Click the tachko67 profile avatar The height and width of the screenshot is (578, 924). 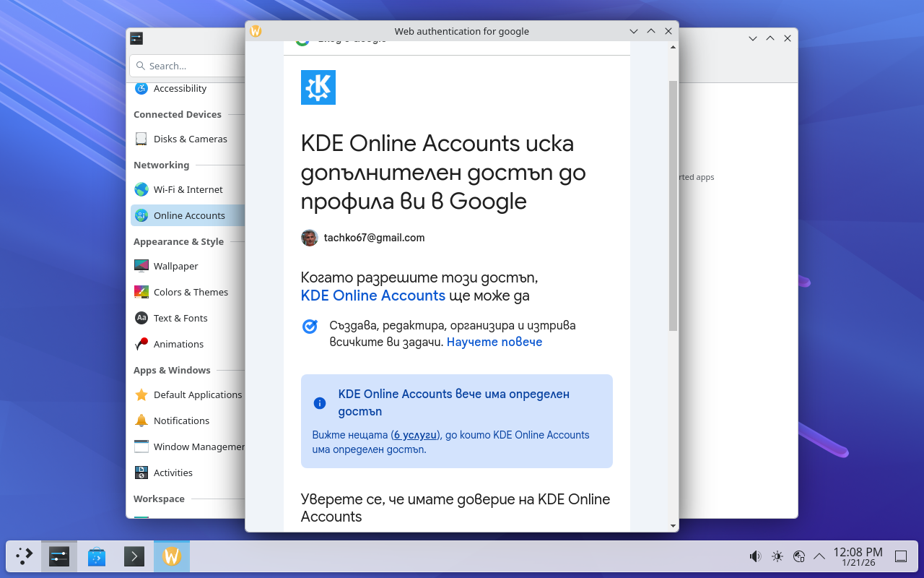point(310,238)
